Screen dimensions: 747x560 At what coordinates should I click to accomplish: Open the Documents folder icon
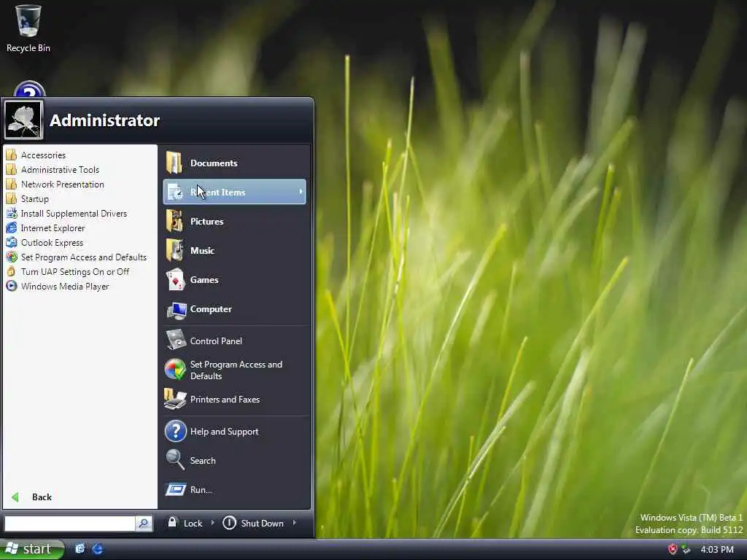tap(174, 163)
